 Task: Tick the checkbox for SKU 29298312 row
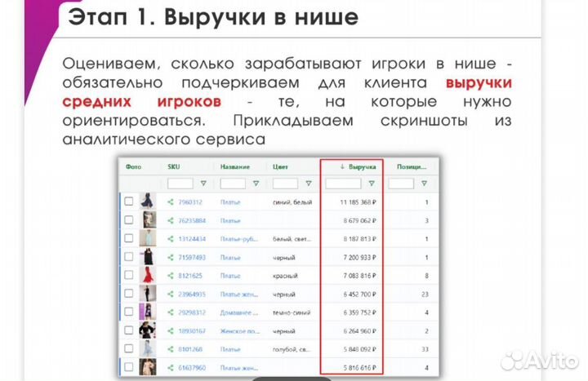tap(129, 312)
